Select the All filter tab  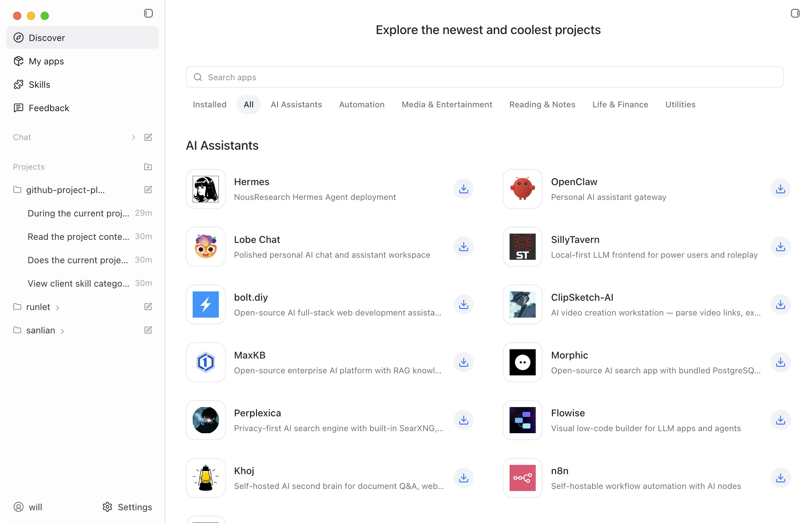pos(248,104)
